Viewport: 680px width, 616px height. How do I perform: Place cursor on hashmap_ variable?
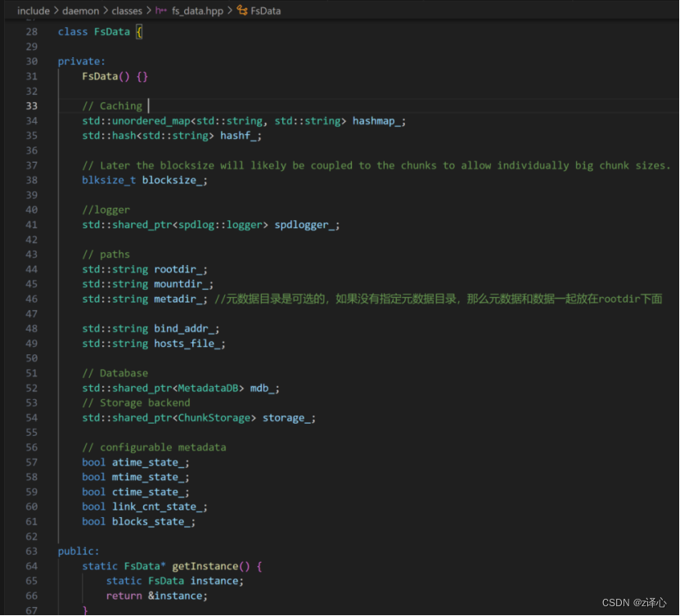pos(379,120)
